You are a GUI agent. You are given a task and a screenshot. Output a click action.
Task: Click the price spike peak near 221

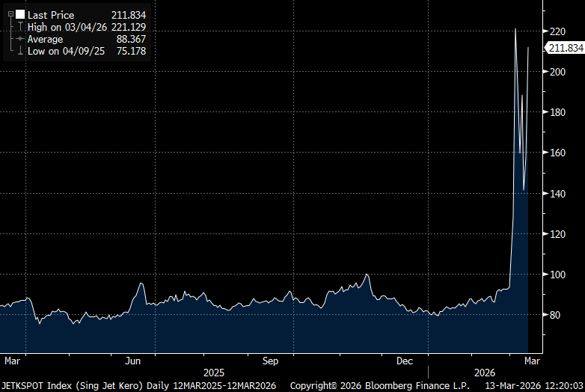coord(515,29)
